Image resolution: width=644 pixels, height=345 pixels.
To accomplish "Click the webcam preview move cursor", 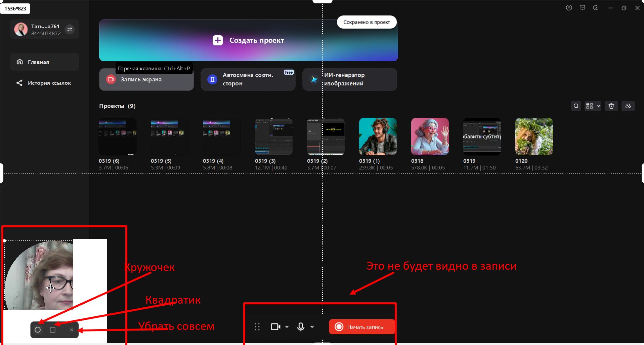I will click(x=50, y=288).
